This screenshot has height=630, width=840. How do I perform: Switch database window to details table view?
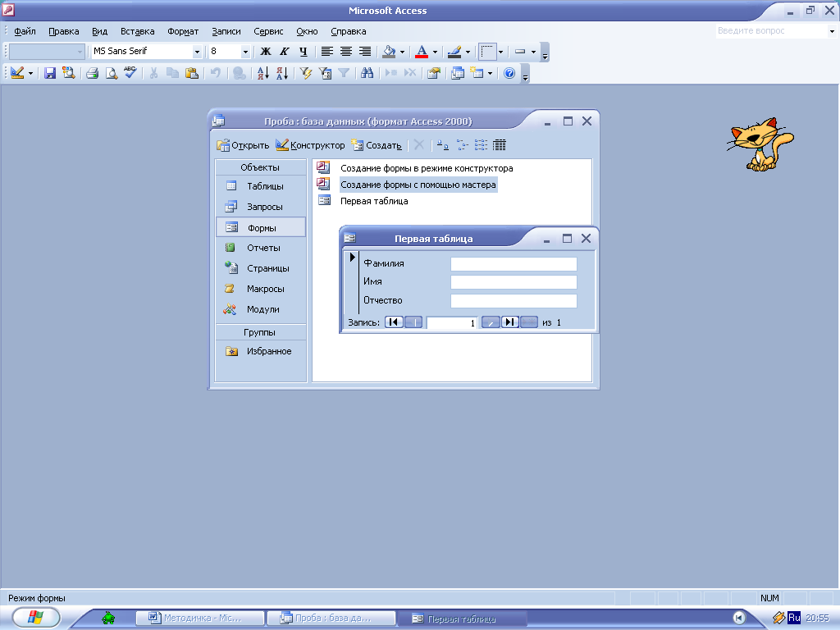500,144
